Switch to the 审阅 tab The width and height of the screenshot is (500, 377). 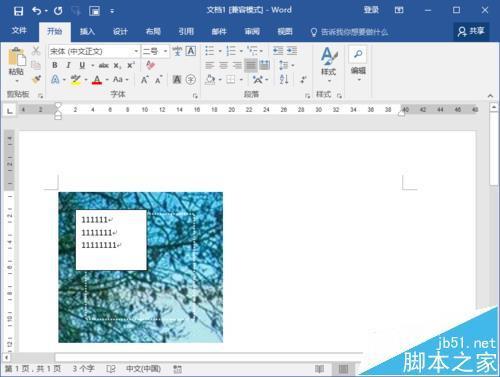[x=252, y=32]
